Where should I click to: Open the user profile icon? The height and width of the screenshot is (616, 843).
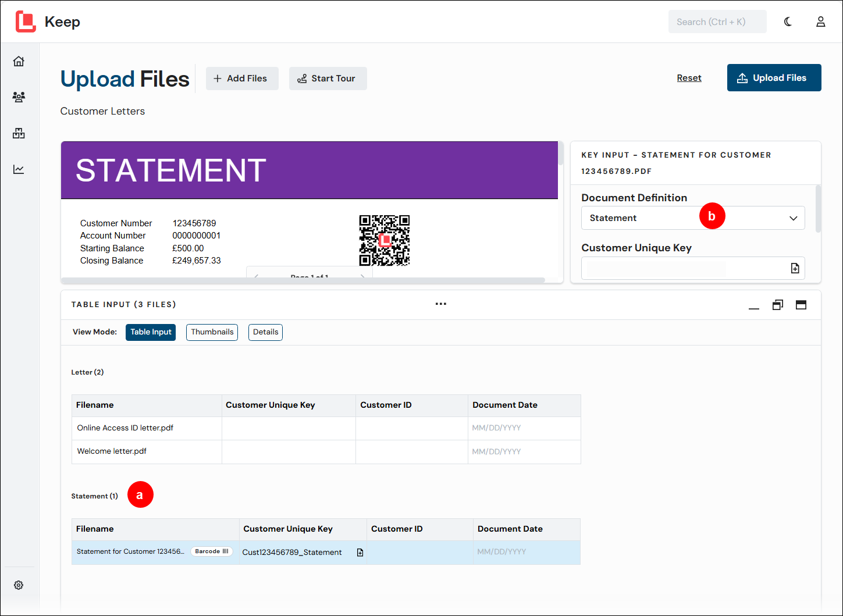820,22
